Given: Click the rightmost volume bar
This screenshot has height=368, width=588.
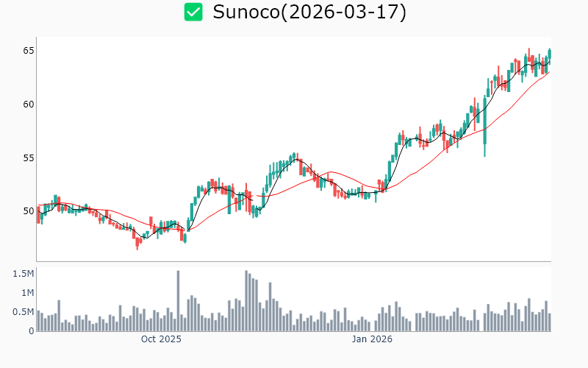Looking at the screenshot, I should click(549, 322).
